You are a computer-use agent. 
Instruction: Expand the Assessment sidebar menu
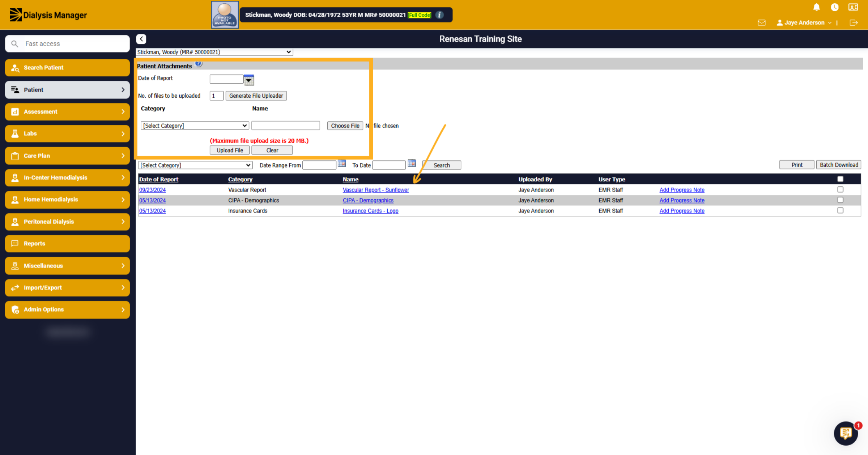pos(67,112)
